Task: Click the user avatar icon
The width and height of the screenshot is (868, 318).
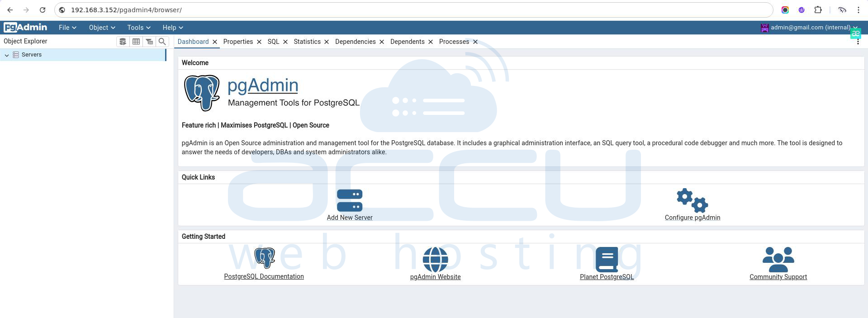Action: coord(764,28)
